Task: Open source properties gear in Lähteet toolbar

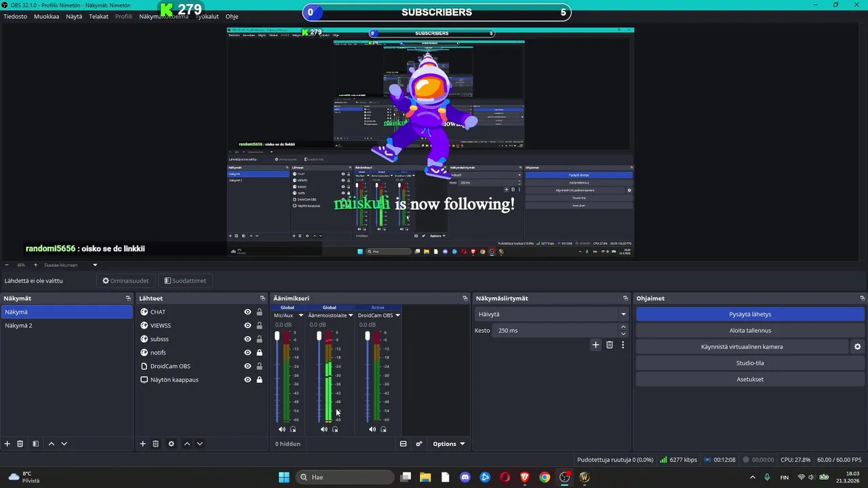Action: tap(171, 444)
